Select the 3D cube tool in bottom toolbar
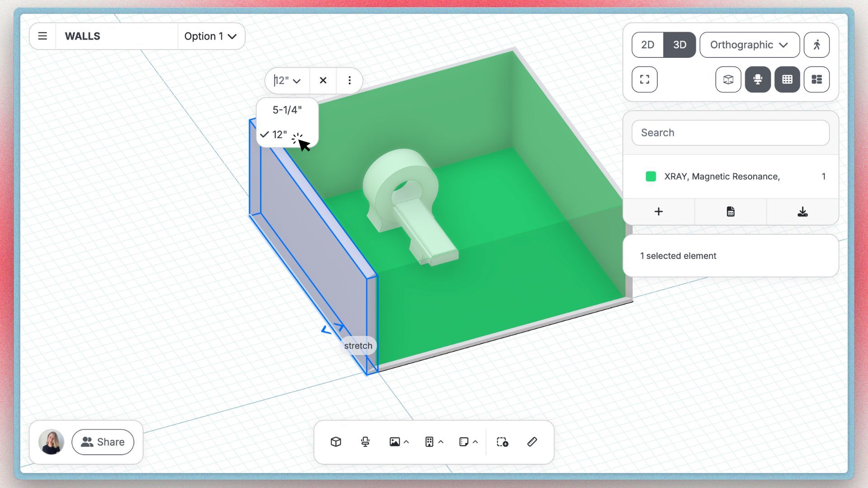This screenshot has width=868, height=488. click(x=335, y=442)
